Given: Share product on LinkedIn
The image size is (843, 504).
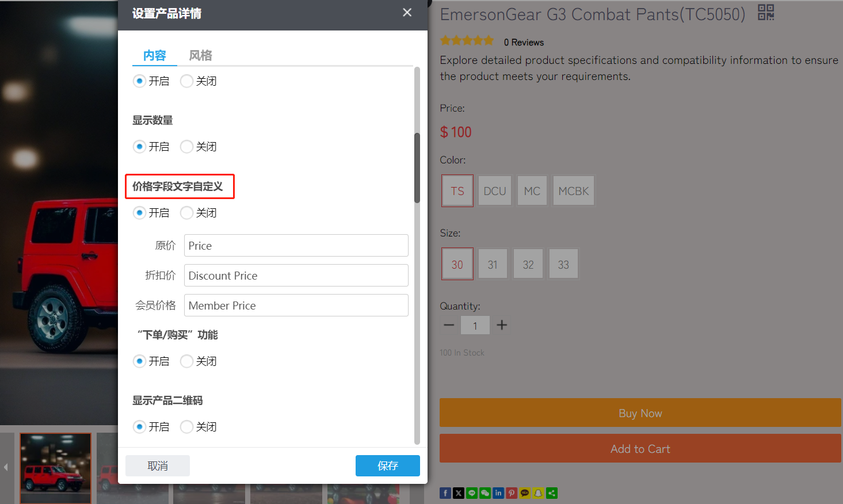Looking at the screenshot, I should pos(498,493).
